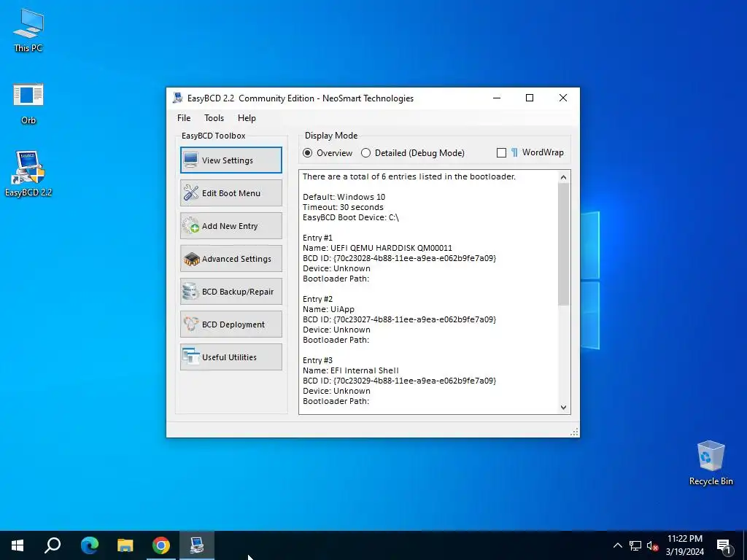This screenshot has width=747, height=560.
Task: Launch Google Chrome from taskbar
Action: point(161,545)
